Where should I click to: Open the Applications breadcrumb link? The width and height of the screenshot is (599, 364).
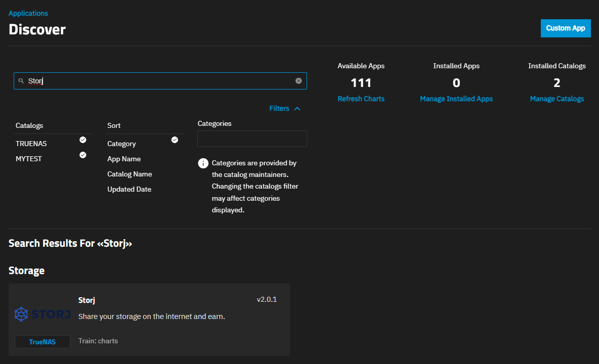coord(28,13)
